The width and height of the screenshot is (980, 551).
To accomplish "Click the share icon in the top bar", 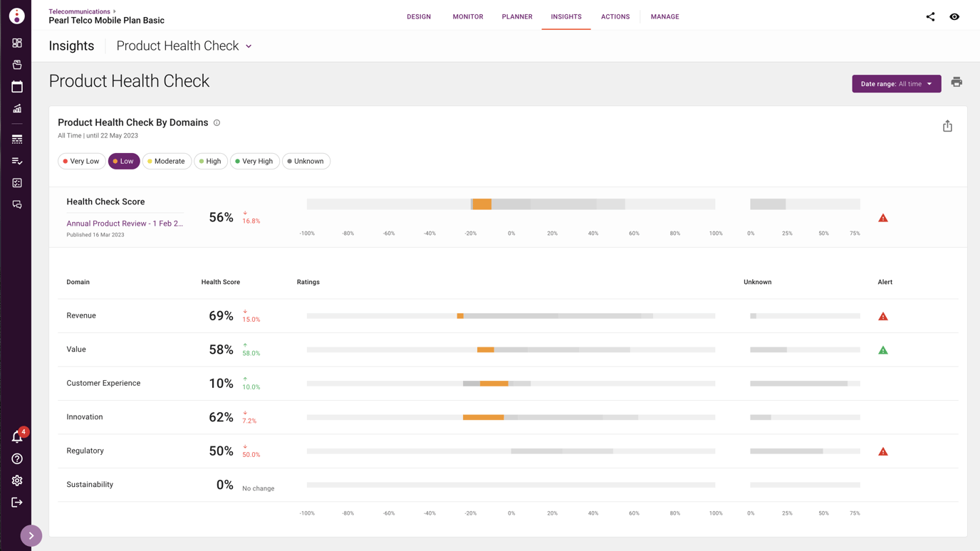I will (930, 16).
